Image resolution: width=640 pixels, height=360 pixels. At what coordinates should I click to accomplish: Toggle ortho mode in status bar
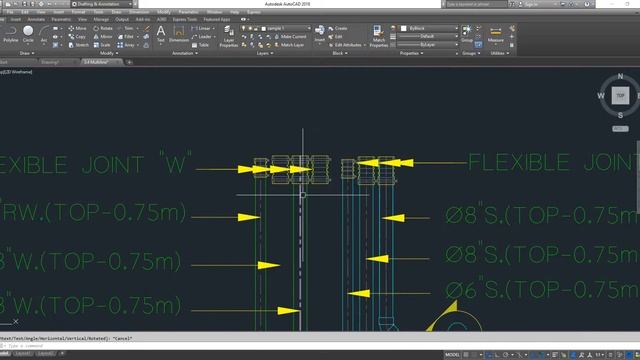pos(497,355)
